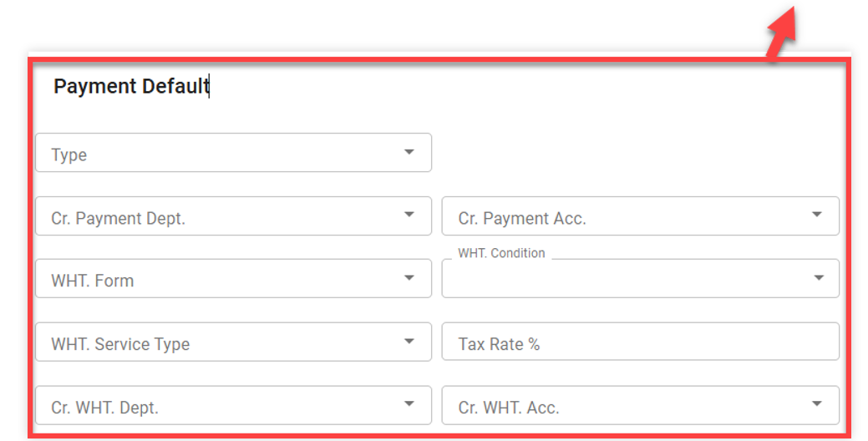Click the caret icon in Cr. Payment Acc.
This screenshot has width=868, height=441.
817,215
